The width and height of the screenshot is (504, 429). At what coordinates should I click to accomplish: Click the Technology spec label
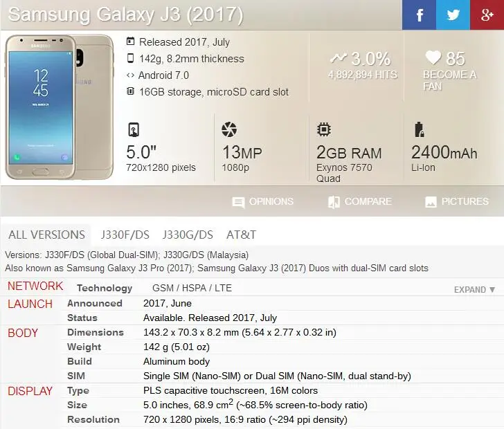point(105,289)
